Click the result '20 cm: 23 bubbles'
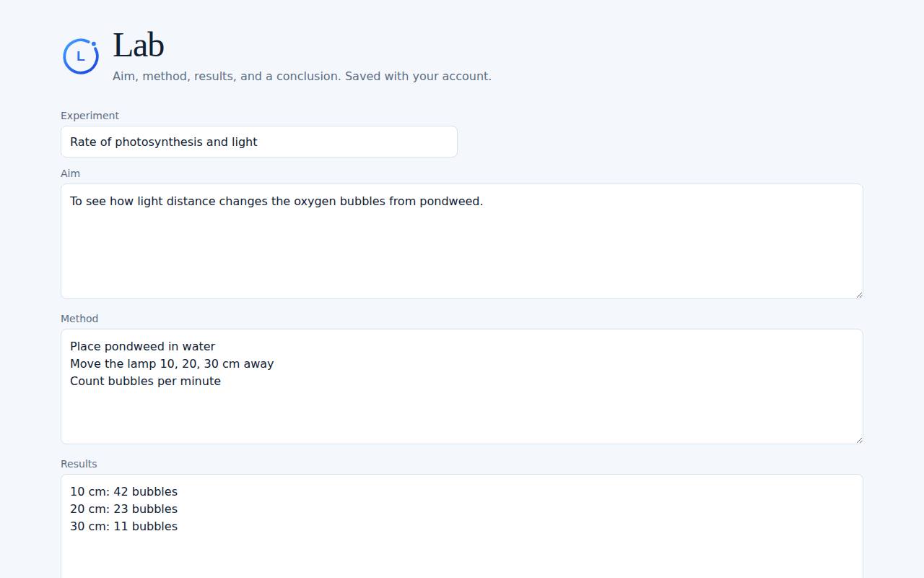 123,509
